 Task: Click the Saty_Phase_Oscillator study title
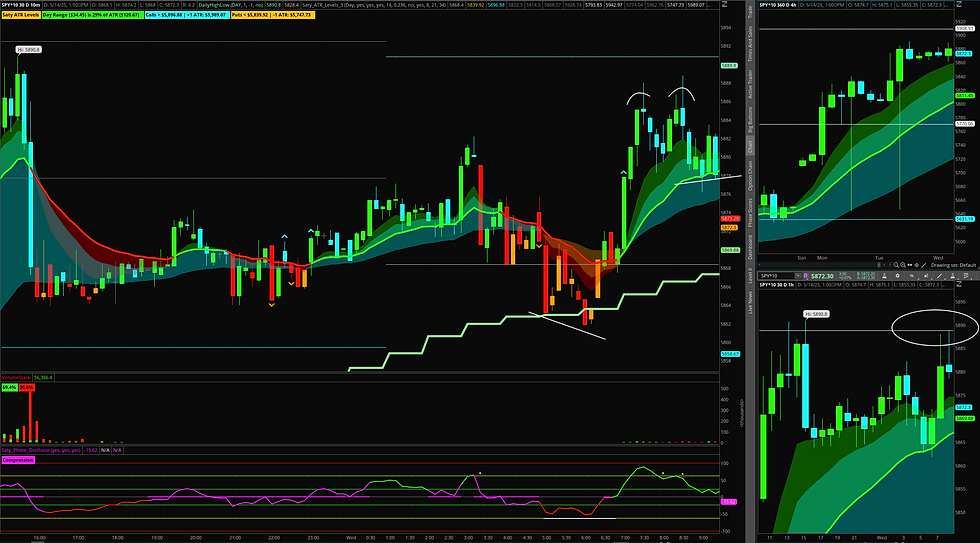pos(41,450)
